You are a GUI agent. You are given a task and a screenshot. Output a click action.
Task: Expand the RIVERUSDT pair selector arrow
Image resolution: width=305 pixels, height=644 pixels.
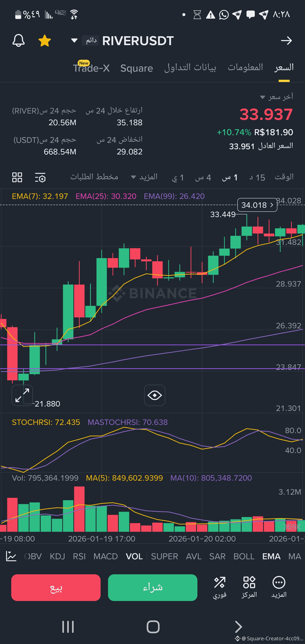74,40
